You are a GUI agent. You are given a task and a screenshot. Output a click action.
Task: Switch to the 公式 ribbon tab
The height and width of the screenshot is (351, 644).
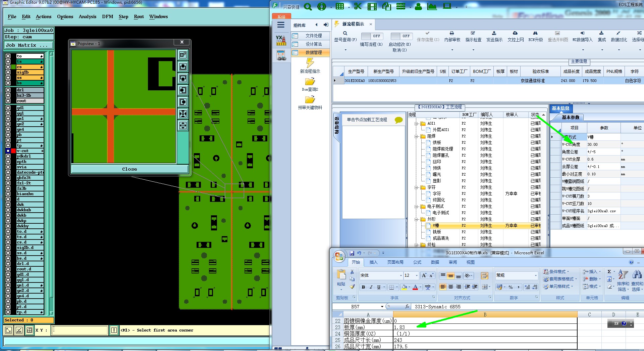tap(417, 262)
